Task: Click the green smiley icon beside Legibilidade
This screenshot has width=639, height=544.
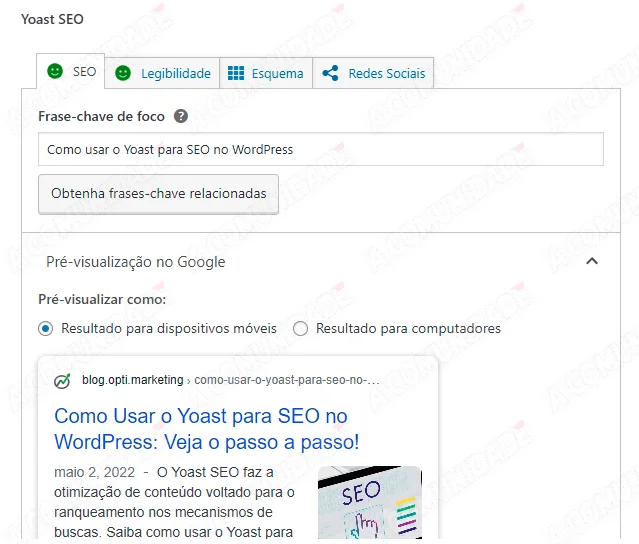Action: [123, 73]
